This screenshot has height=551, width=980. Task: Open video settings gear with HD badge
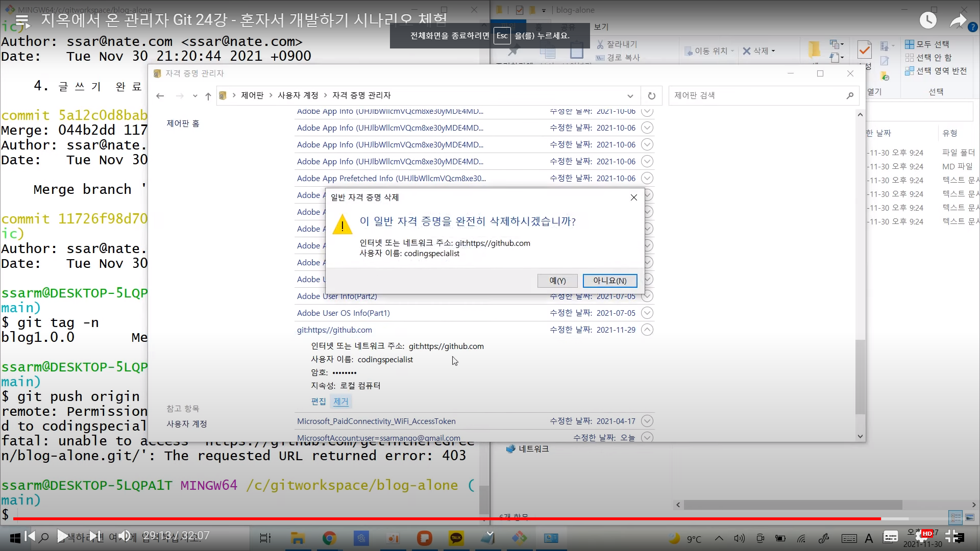pos(924,536)
